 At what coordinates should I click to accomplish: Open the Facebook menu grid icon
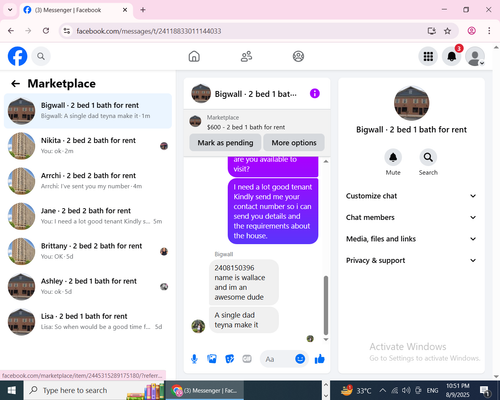tap(428, 56)
